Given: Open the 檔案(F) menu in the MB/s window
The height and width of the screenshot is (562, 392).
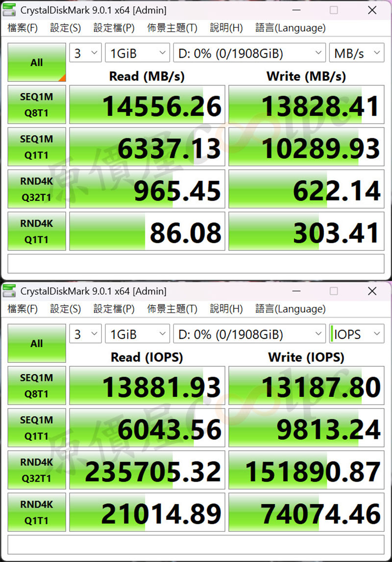Looking at the screenshot, I should tap(23, 28).
